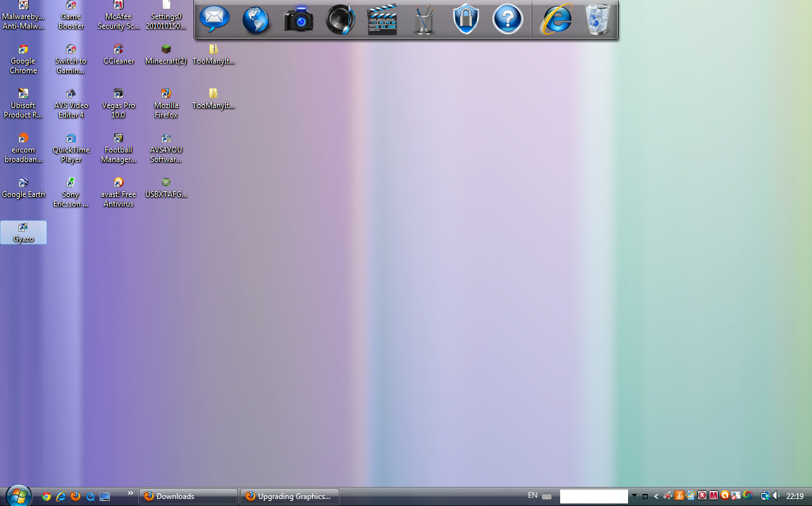This screenshot has width=812, height=506.
Task: Select the Settings0 file on desktop
Action: tap(166, 16)
